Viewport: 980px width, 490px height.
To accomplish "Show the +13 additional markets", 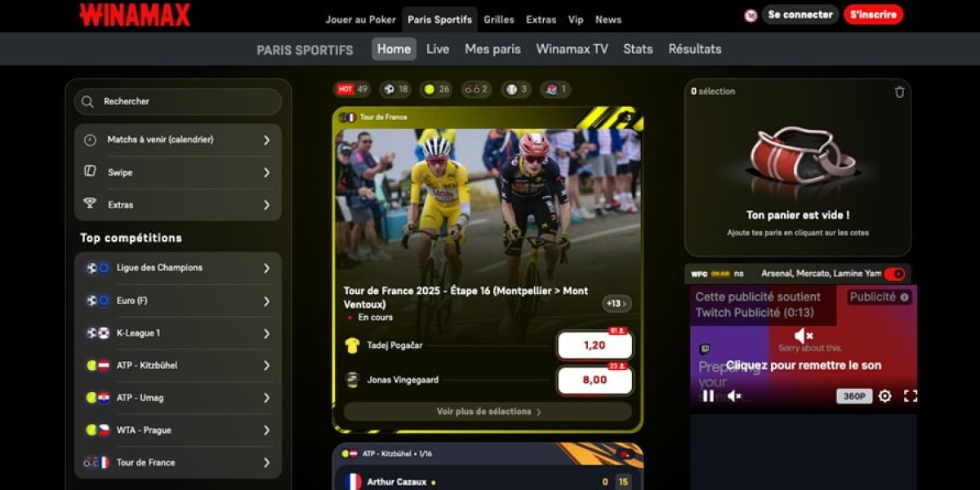I will click(617, 304).
